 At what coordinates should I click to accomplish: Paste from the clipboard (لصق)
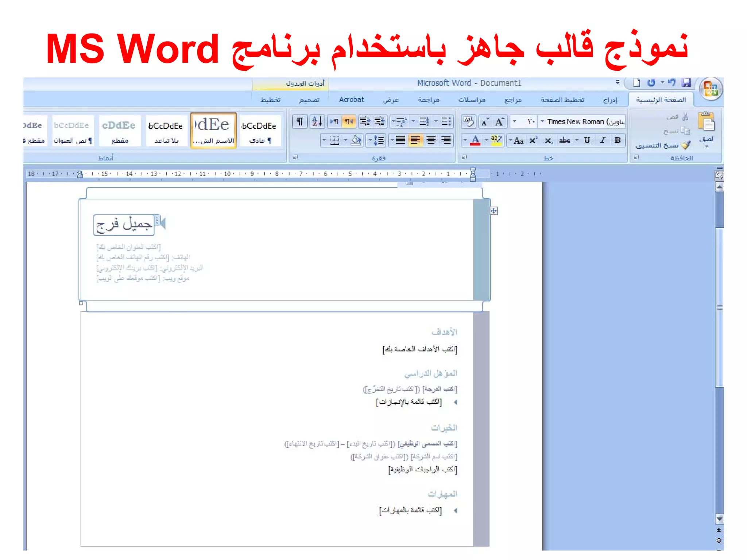(706, 129)
